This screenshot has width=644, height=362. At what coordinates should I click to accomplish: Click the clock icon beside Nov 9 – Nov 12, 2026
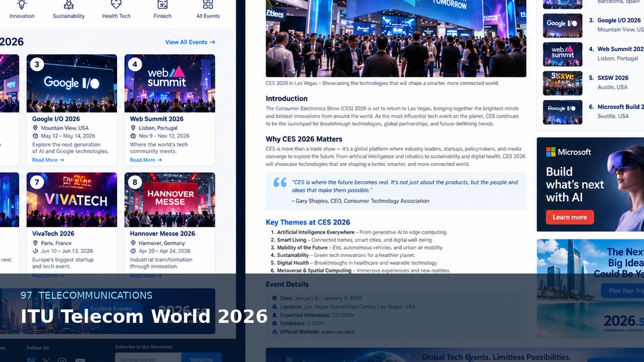coord(133,136)
